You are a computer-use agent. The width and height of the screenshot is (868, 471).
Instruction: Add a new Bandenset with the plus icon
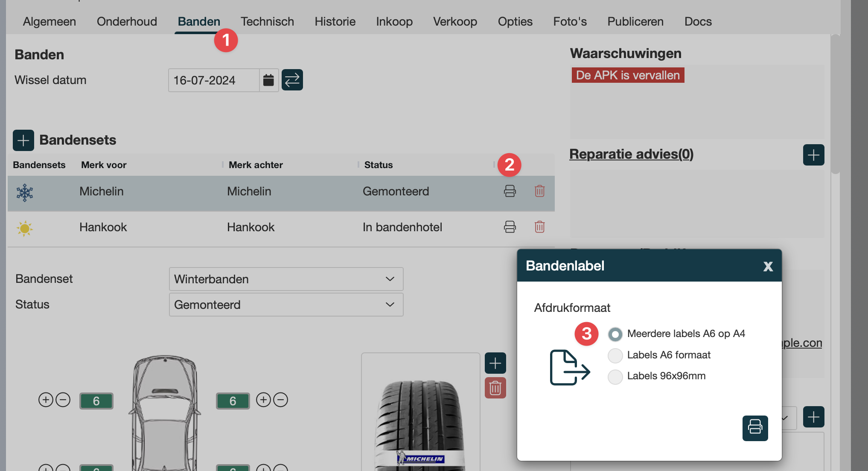point(23,140)
